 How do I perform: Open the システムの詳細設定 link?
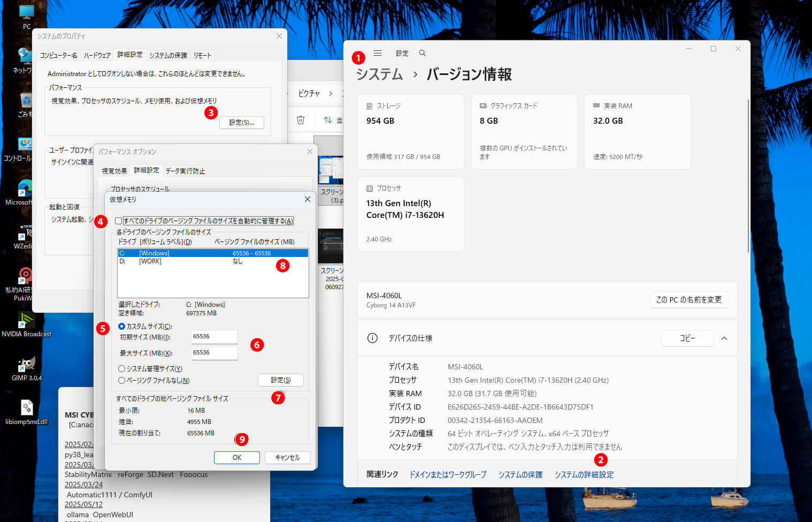pyautogui.click(x=584, y=475)
